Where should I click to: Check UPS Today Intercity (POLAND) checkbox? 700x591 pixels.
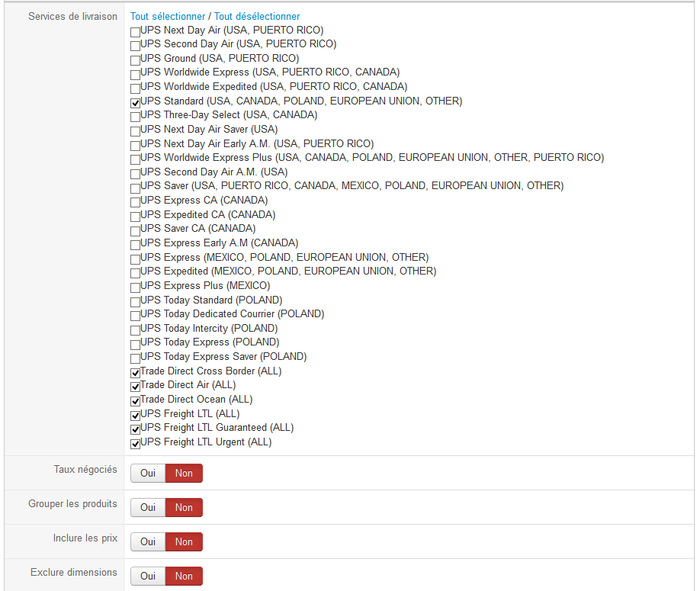pyautogui.click(x=135, y=330)
